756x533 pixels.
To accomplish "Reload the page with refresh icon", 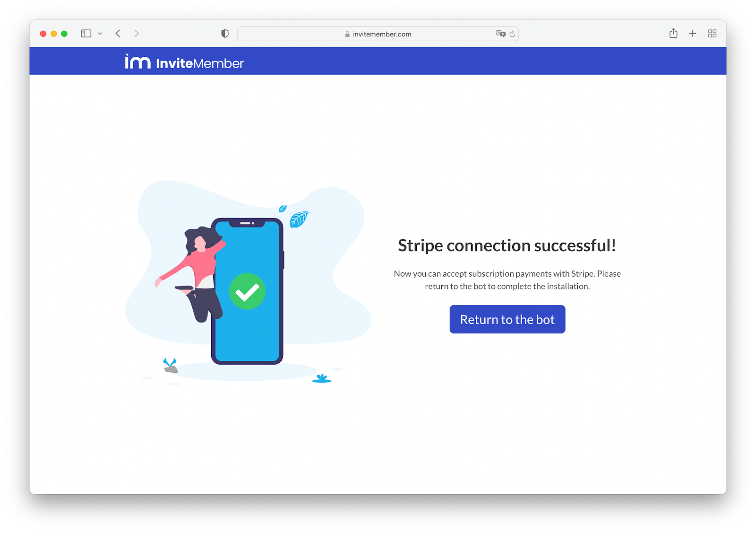I will pyautogui.click(x=512, y=34).
